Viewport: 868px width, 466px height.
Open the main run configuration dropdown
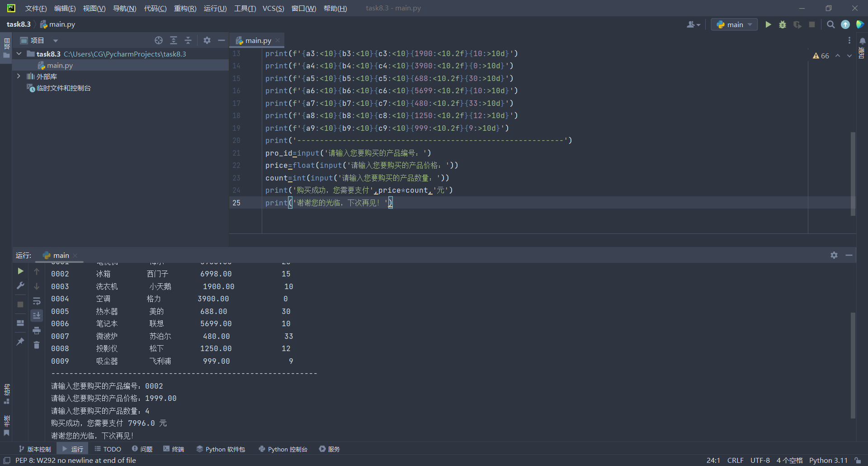pos(735,24)
